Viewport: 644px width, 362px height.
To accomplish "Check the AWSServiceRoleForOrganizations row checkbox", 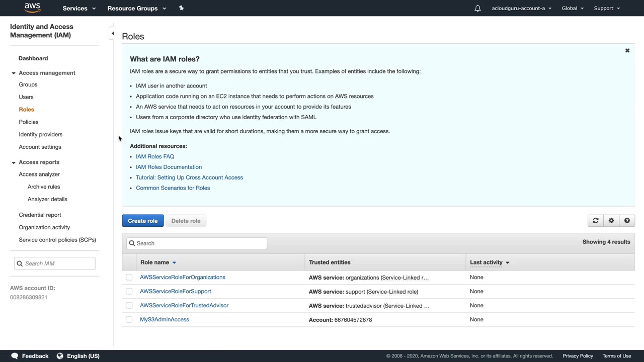I will (129, 278).
